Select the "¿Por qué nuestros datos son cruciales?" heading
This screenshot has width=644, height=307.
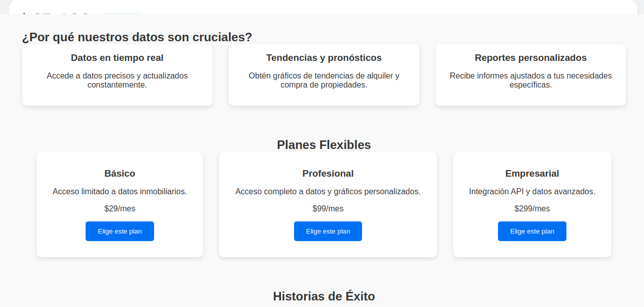137,37
